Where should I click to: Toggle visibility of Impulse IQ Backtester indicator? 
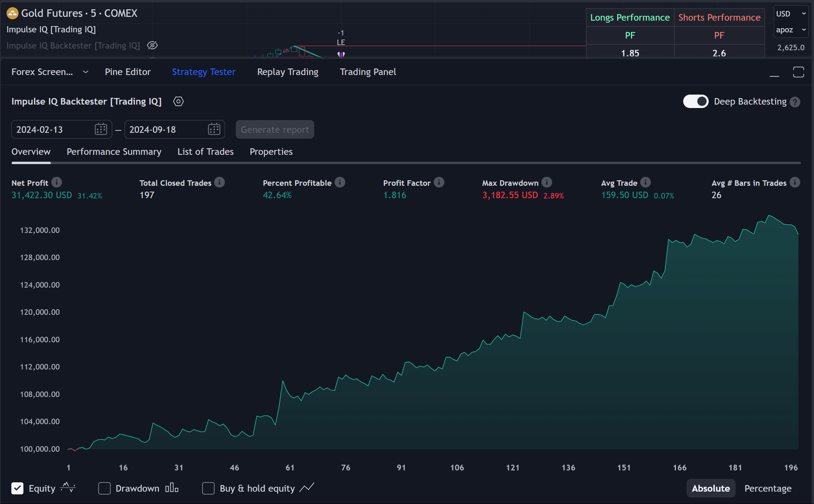[152, 45]
